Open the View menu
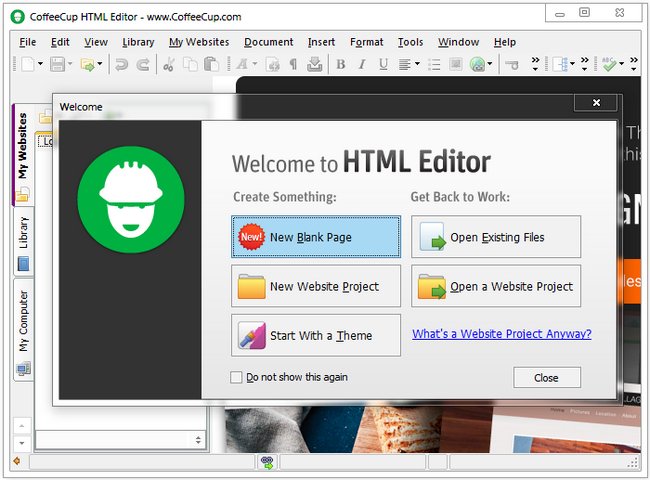Viewport: 650px width, 480px height. (x=96, y=42)
